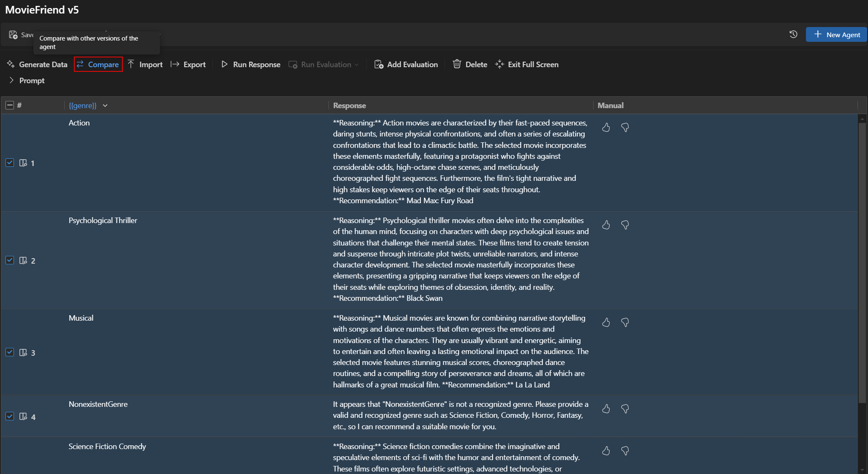Click the Add Evaluation icon
The width and height of the screenshot is (868, 474).
click(379, 64)
